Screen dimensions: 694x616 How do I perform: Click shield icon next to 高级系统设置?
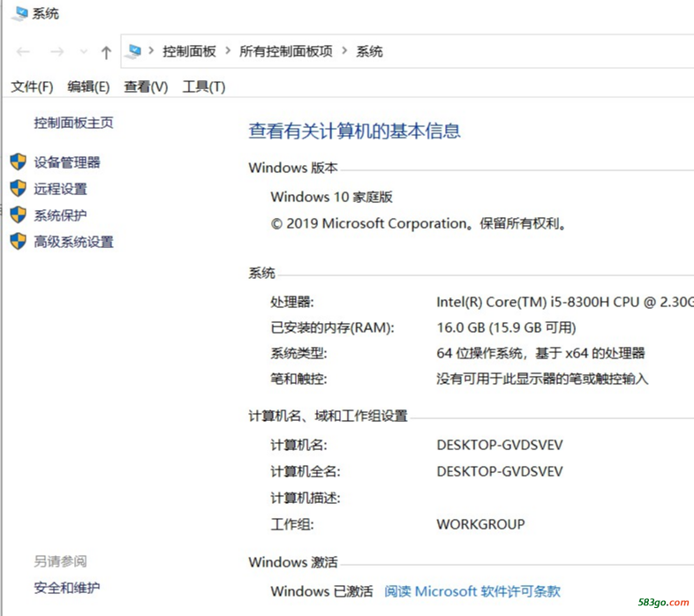(19, 242)
